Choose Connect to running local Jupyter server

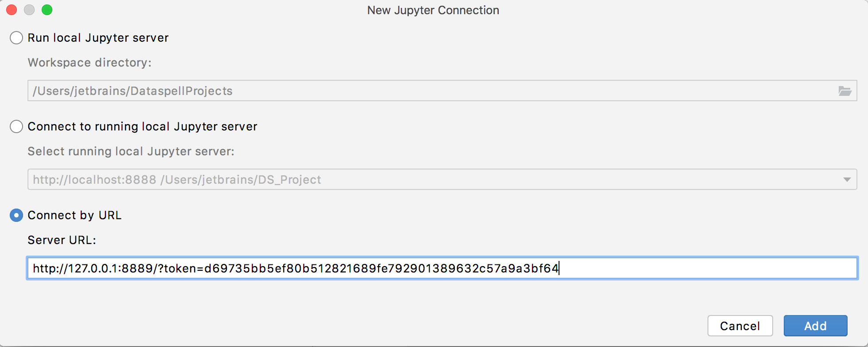[x=16, y=126]
